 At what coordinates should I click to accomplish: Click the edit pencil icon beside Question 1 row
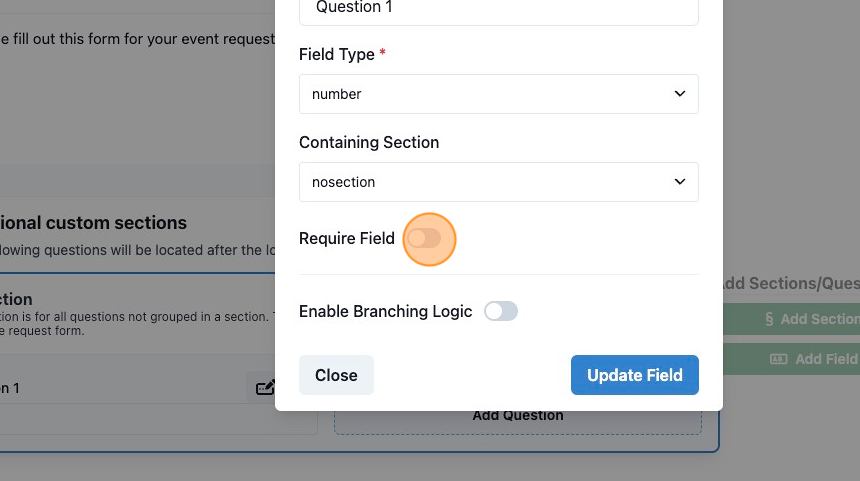click(265, 388)
